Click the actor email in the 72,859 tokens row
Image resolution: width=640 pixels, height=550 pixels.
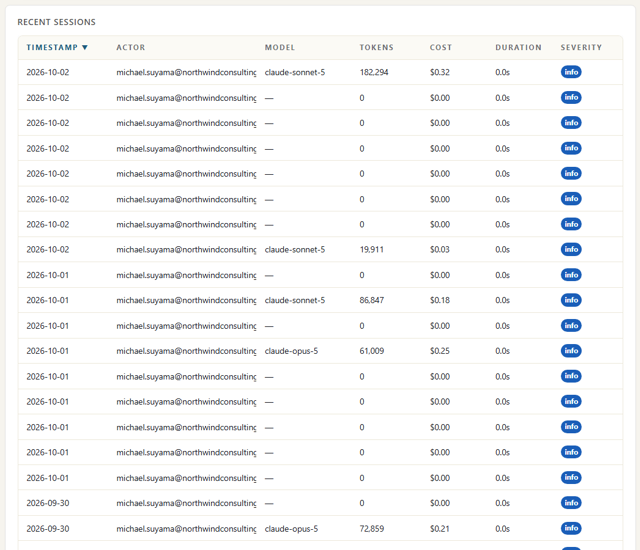[186, 528]
